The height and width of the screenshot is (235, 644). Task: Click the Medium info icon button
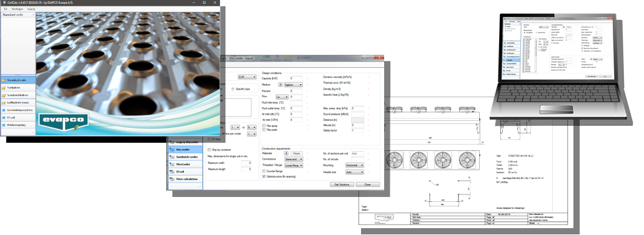coord(280,85)
